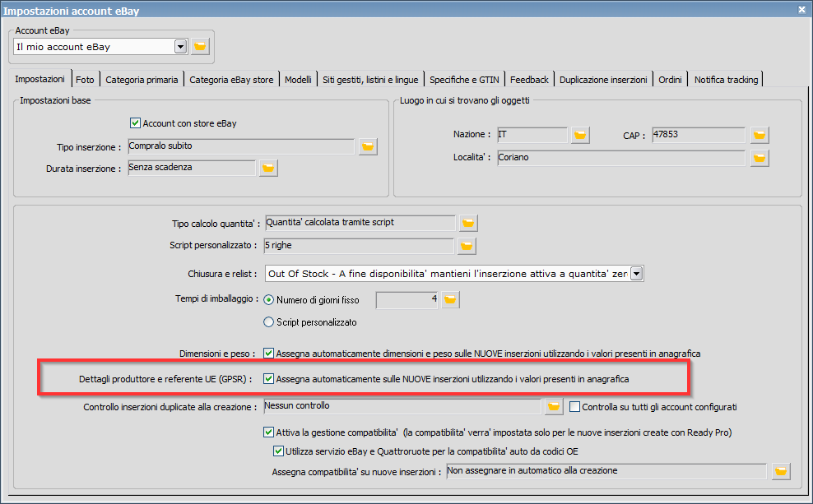Click Assegna compatibilita' su nuove inserzioni field

(x=606, y=471)
